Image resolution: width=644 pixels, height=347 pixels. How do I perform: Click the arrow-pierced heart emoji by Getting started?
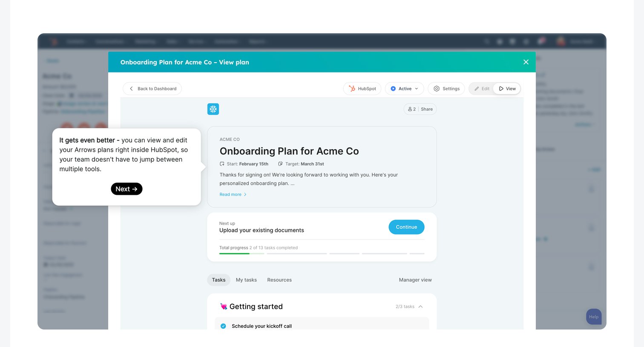coord(224,307)
